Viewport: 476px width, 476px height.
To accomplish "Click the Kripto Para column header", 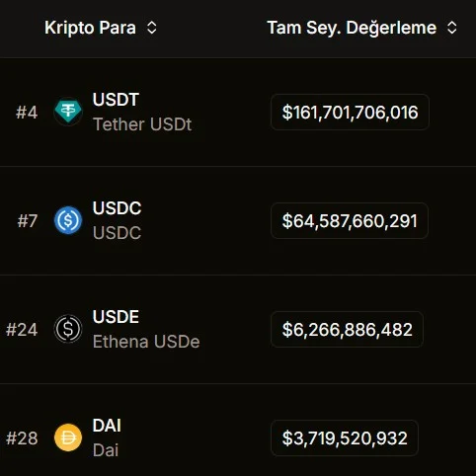I will [x=90, y=28].
